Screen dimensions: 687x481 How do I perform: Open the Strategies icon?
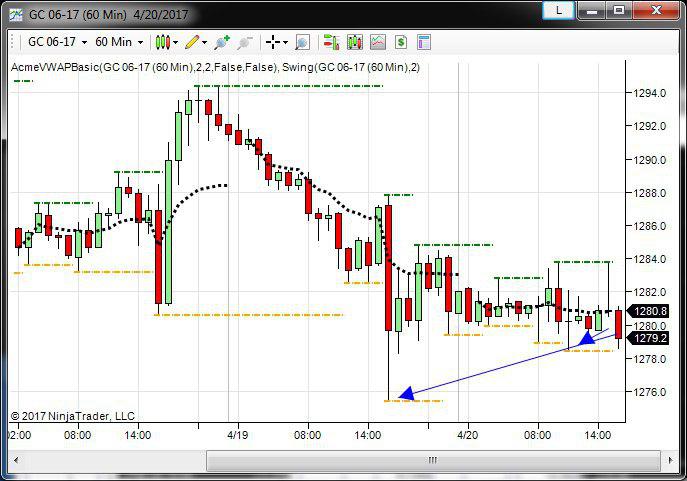pos(377,42)
